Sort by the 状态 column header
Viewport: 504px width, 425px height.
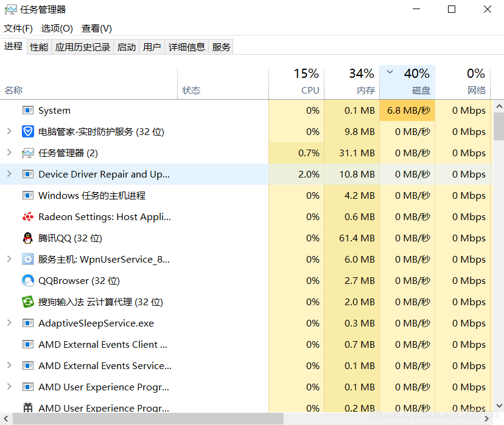223,83
